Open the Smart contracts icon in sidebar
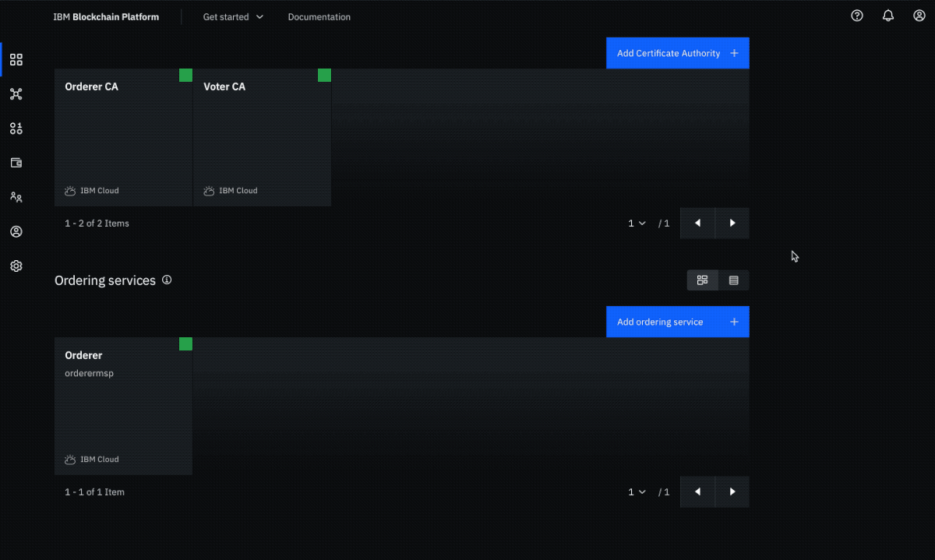 (16, 129)
